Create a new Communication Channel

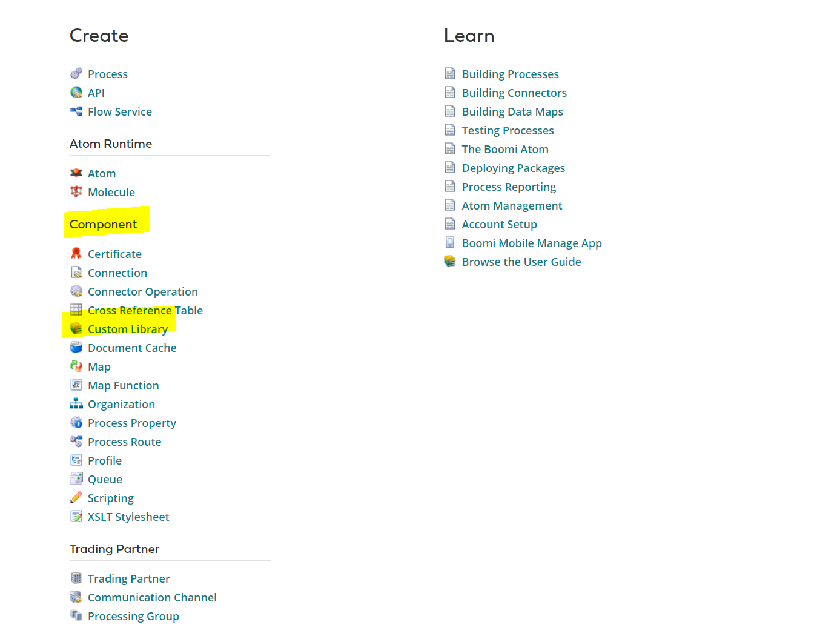(152, 597)
